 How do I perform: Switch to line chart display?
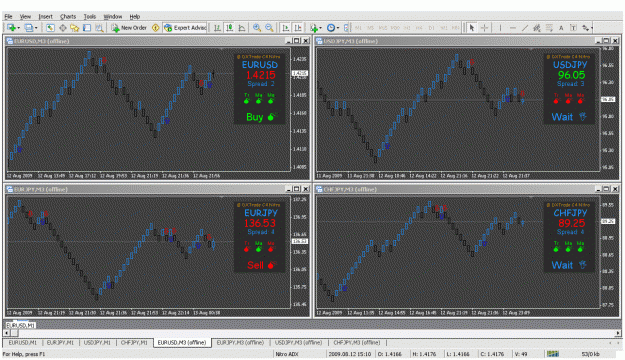242,28
